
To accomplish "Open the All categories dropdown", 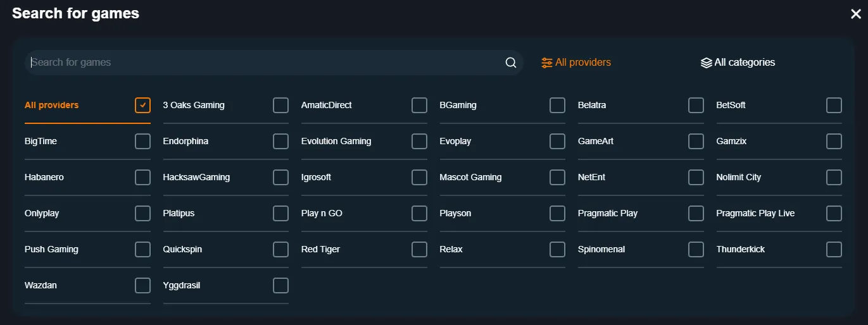I will coord(738,63).
